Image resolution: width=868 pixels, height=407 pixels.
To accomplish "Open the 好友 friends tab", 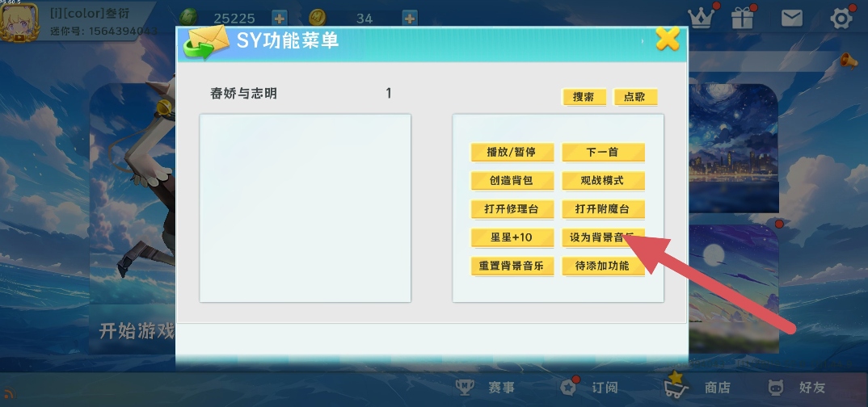I will (797, 388).
